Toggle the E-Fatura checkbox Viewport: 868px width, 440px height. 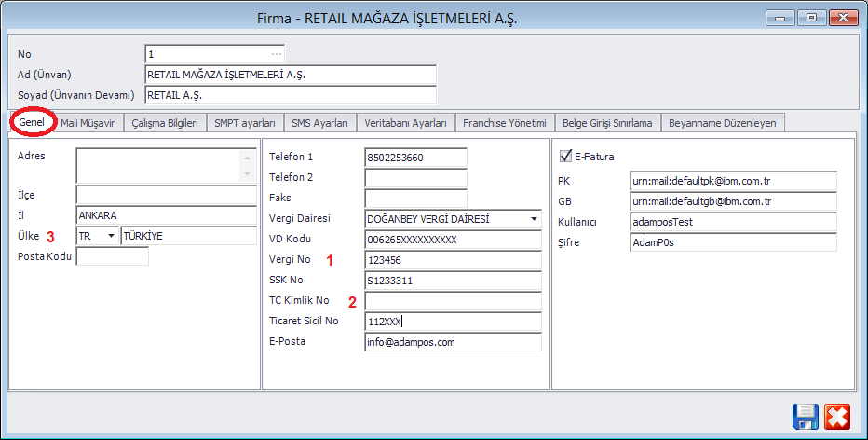coord(565,157)
